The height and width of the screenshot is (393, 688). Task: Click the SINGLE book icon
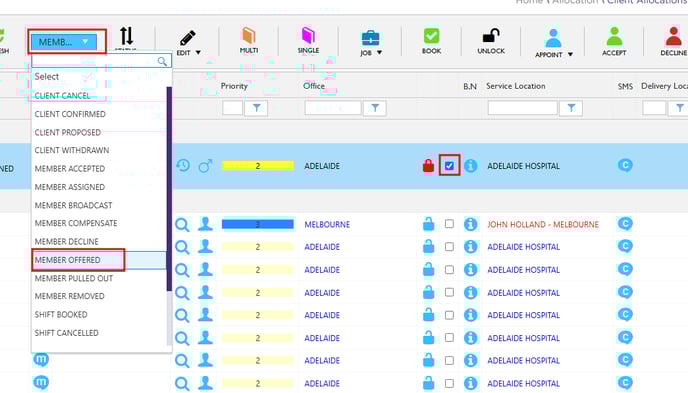click(308, 35)
